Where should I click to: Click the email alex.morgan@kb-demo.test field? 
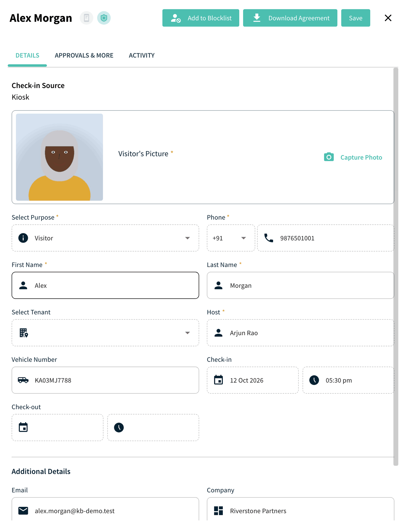click(105, 509)
